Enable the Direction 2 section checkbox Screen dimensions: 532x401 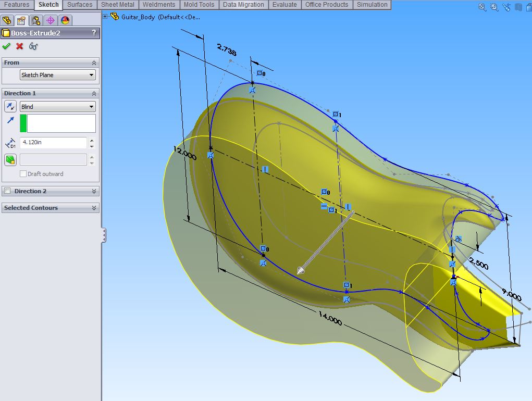coord(8,191)
